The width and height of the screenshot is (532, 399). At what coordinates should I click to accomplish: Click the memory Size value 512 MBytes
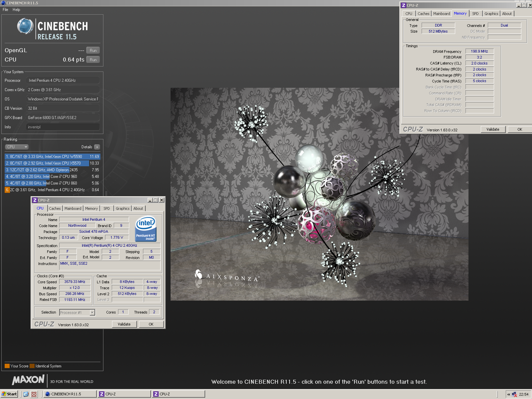(438, 31)
